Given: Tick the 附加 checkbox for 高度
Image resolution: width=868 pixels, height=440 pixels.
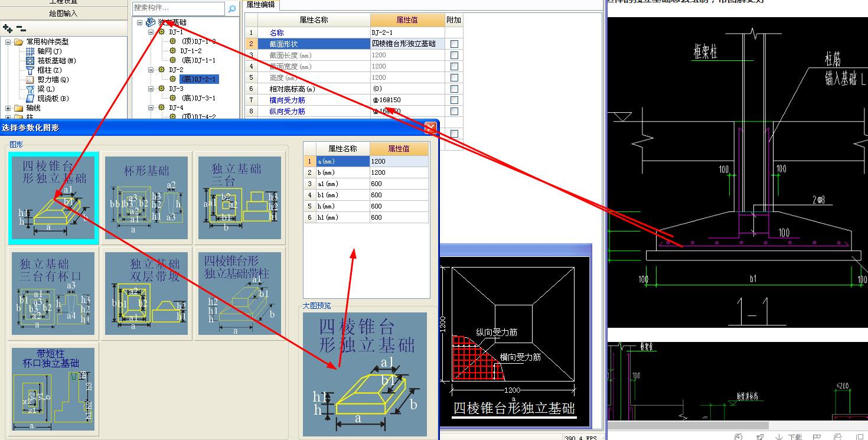Looking at the screenshot, I should (454, 77).
